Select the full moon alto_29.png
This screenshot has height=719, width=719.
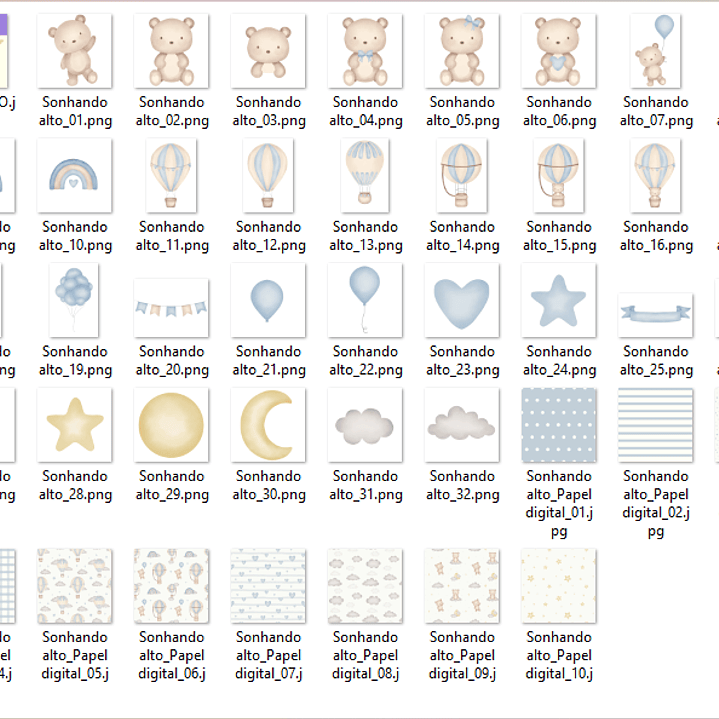171,425
